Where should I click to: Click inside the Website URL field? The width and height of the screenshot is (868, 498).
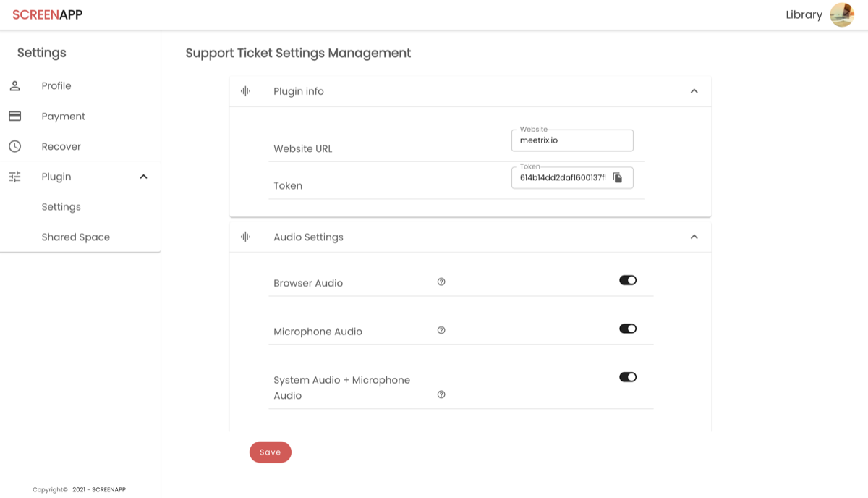572,140
